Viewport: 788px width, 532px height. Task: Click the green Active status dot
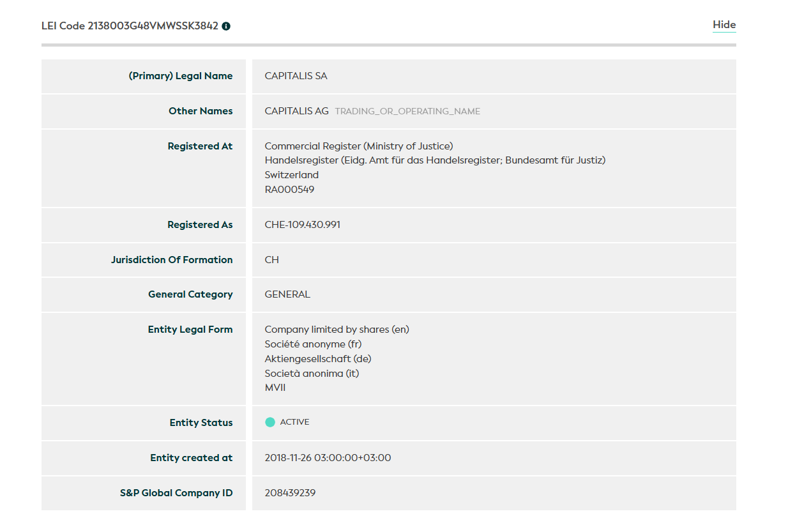click(x=270, y=422)
